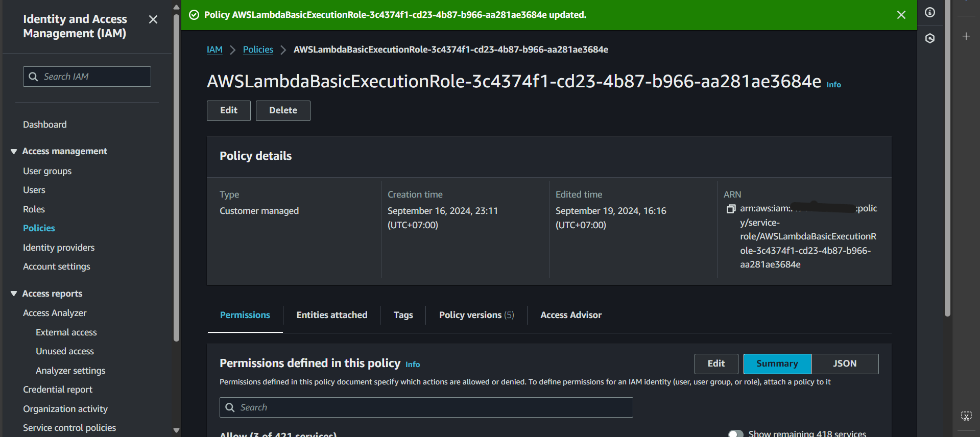The image size is (980, 437).
Task: Open Credential report
Action: pyautogui.click(x=58, y=390)
